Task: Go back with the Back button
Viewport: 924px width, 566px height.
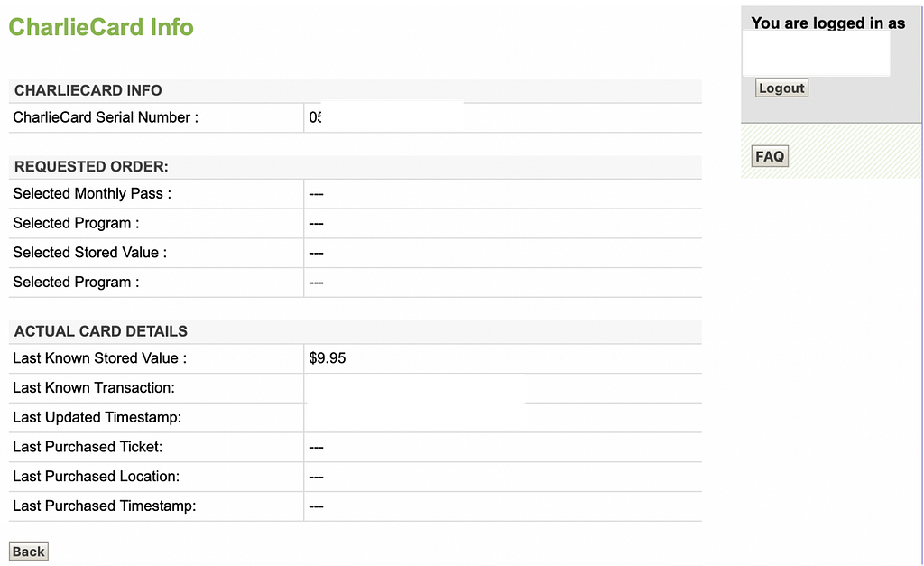Action: click(x=28, y=552)
